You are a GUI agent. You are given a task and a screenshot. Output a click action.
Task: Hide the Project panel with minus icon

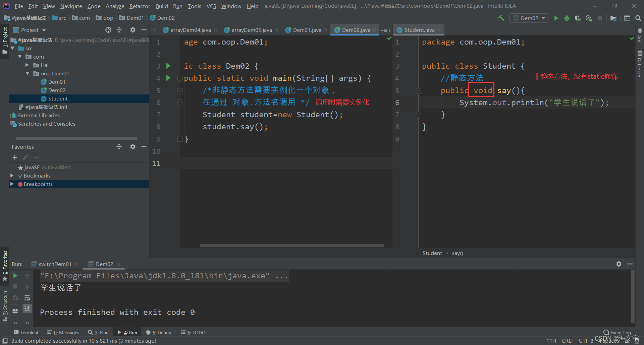(x=144, y=30)
